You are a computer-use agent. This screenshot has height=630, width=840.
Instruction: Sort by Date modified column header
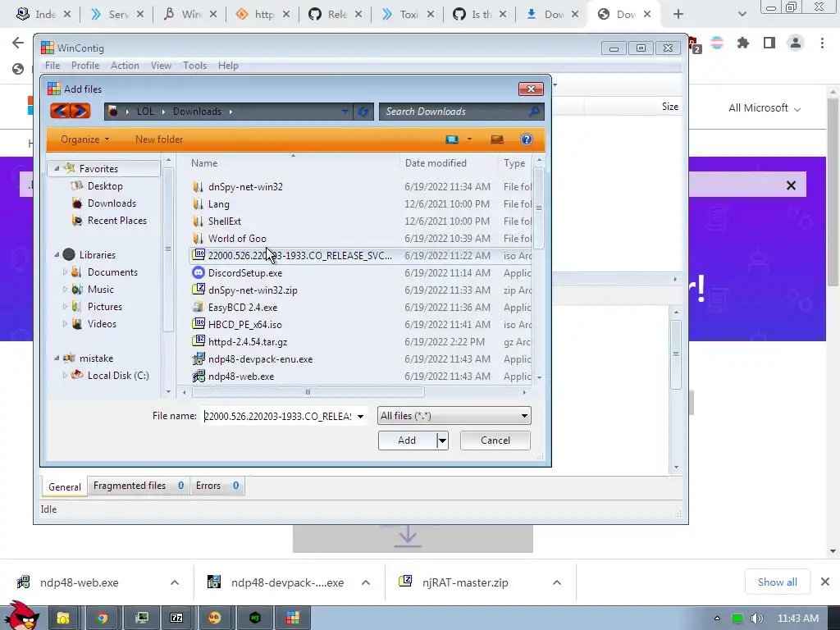(x=436, y=163)
